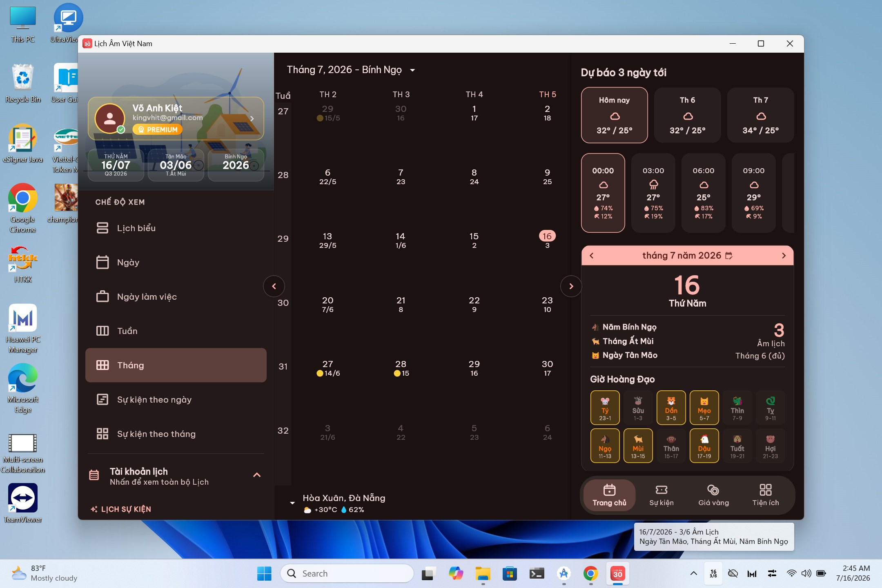Go to previous month with left arrow
The image size is (882, 588).
pyautogui.click(x=274, y=286)
